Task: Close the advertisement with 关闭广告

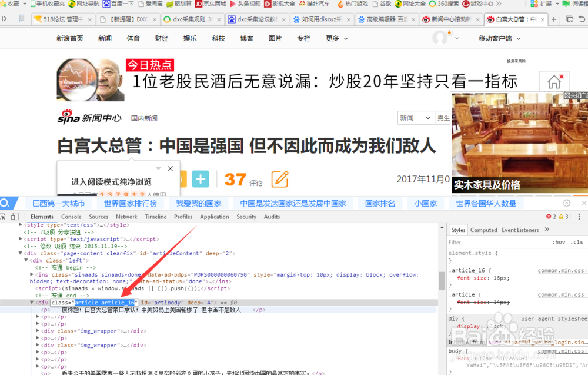Action: pos(576,95)
